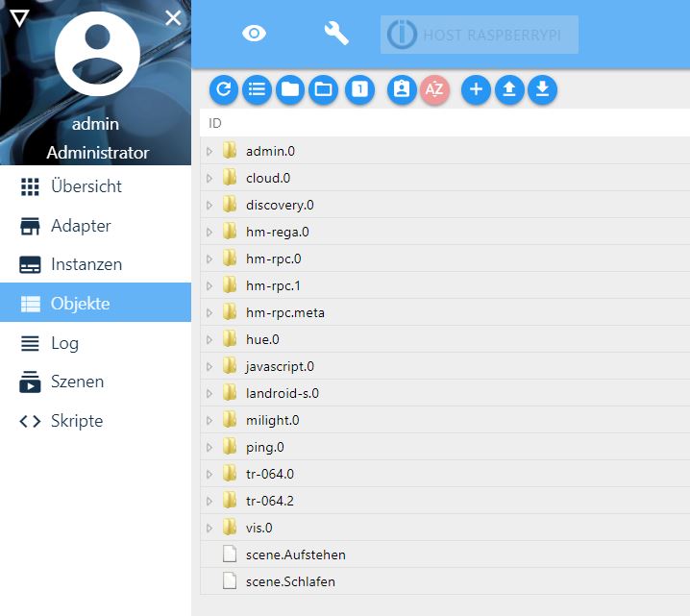Expand the discovery.0 tree node
The height and width of the screenshot is (616, 690).
click(x=209, y=205)
